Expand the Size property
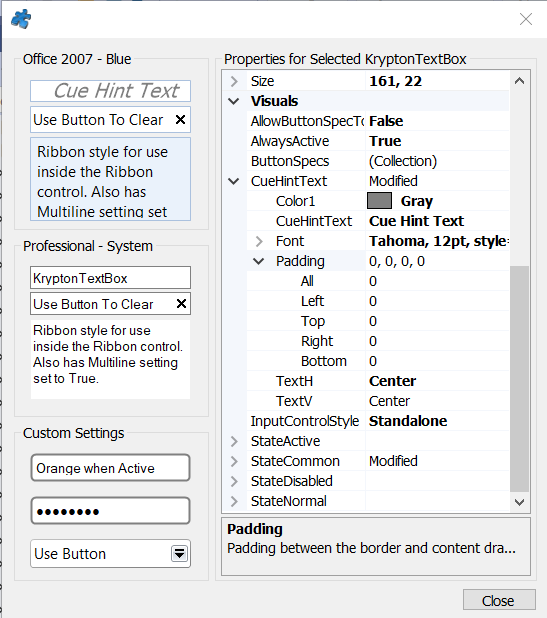 click(x=234, y=81)
